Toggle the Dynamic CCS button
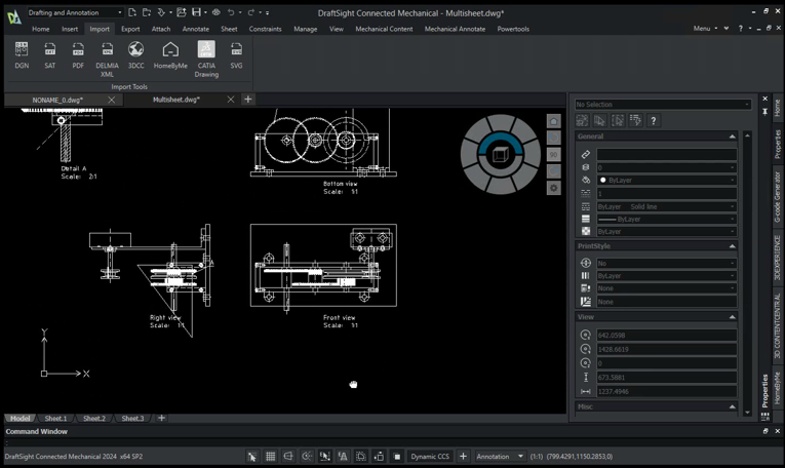The image size is (785, 468). pos(430,456)
